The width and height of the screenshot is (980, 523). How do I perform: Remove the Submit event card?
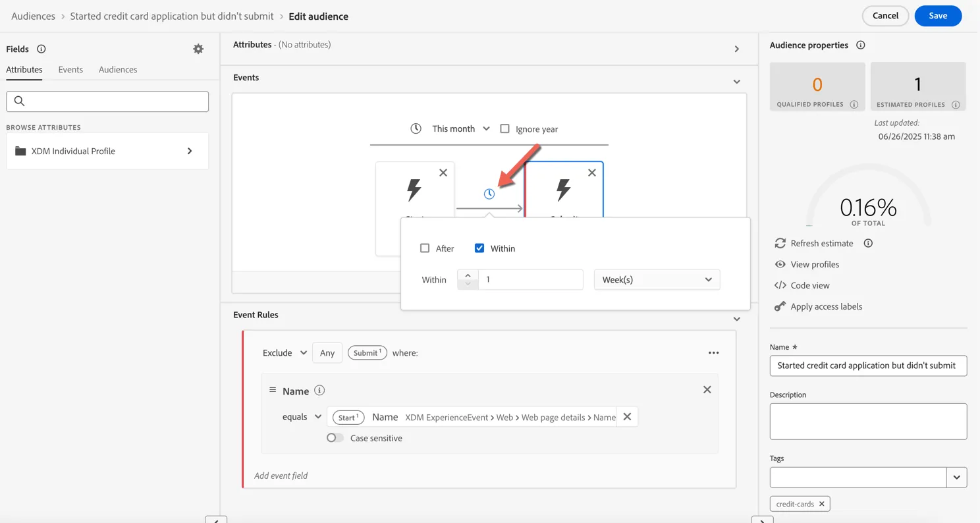pyautogui.click(x=592, y=173)
